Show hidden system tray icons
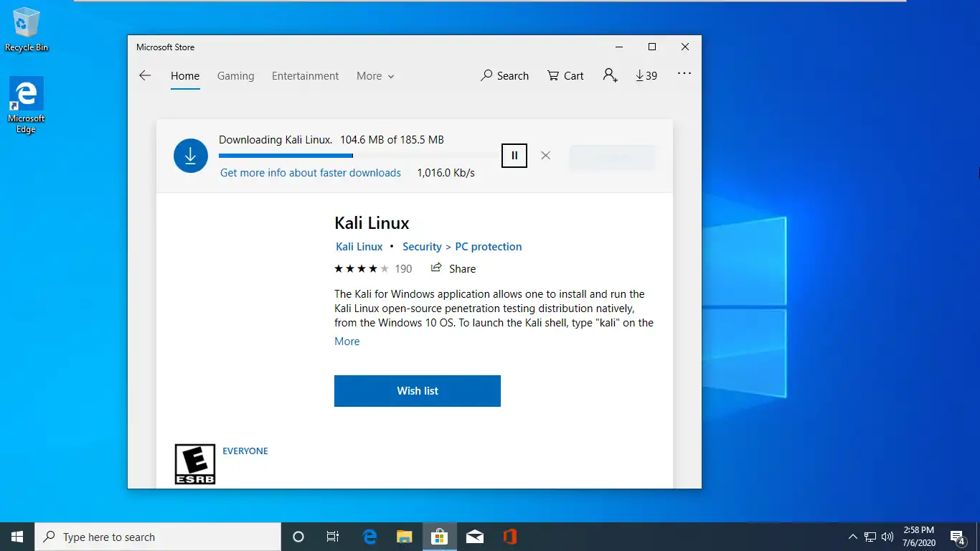This screenshot has width=980, height=551. pyautogui.click(x=853, y=537)
